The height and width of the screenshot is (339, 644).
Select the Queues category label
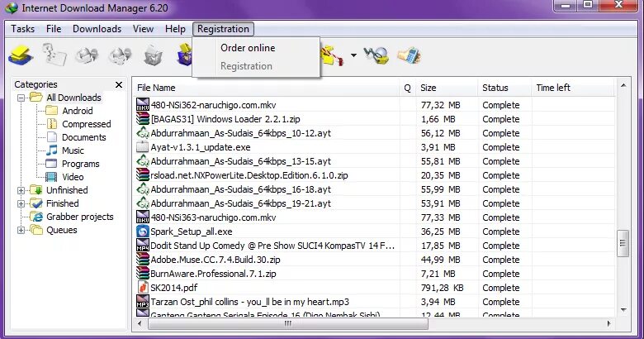(x=62, y=230)
